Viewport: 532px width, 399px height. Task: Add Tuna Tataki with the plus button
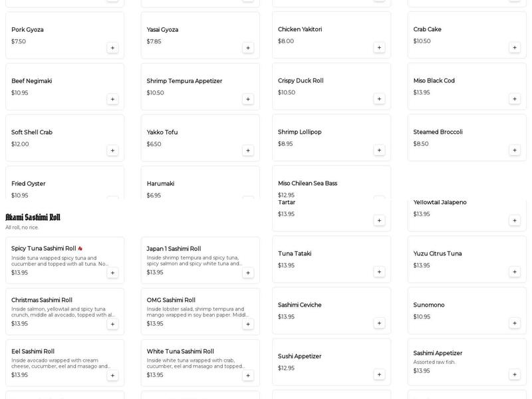(379, 271)
